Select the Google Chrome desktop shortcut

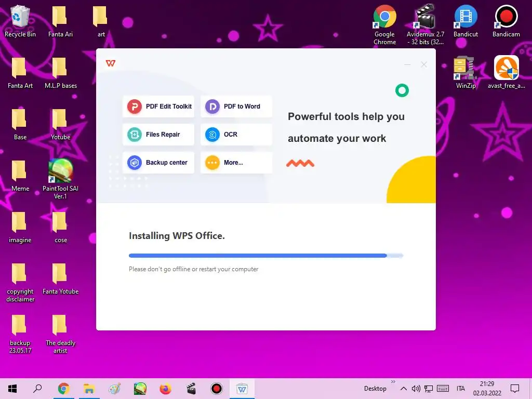[x=384, y=25]
